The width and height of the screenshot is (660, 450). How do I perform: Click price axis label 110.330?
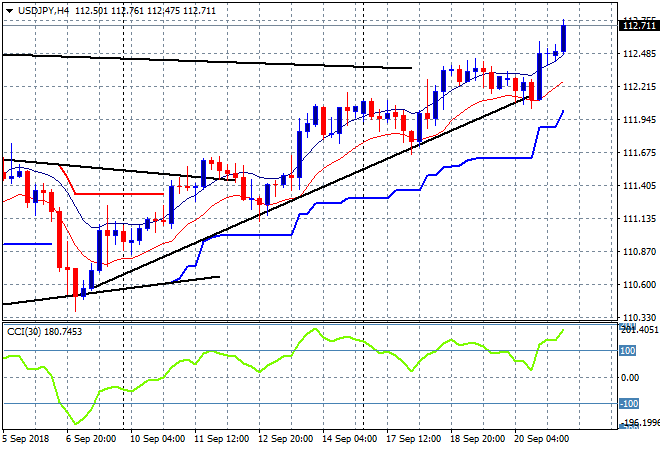click(x=639, y=317)
